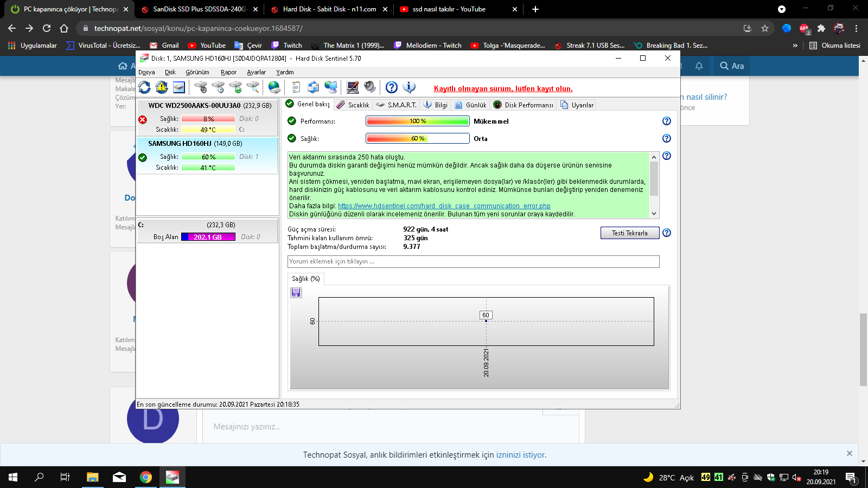
Task: Click the iznini istiyor notification link
Action: click(520, 455)
